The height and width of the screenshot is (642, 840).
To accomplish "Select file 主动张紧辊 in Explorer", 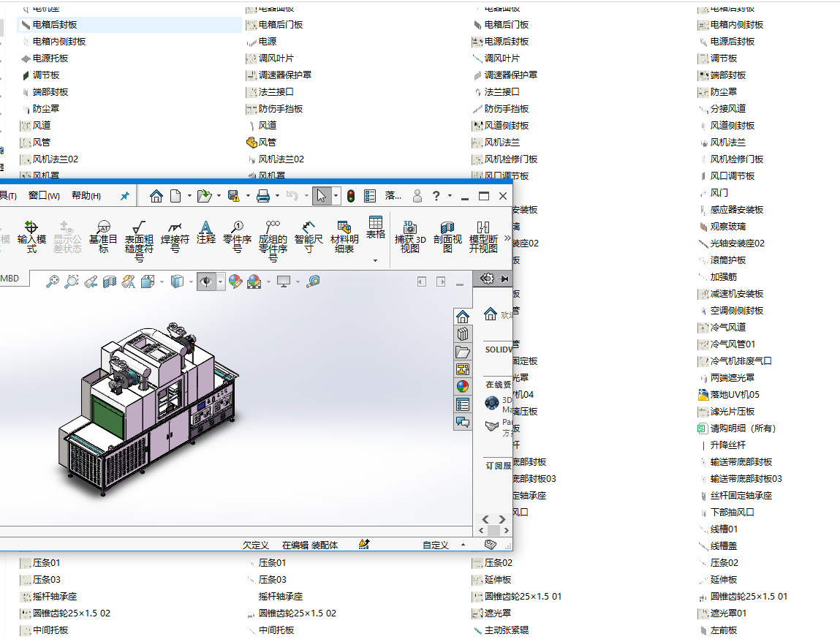I will click(x=501, y=630).
